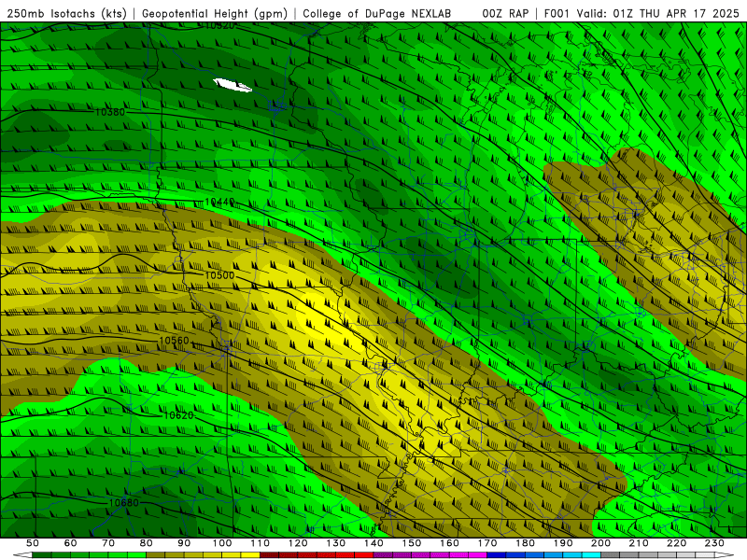Click the 180 label on the color scale
The height and width of the screenshot is (560, 747).
[525, 543]
